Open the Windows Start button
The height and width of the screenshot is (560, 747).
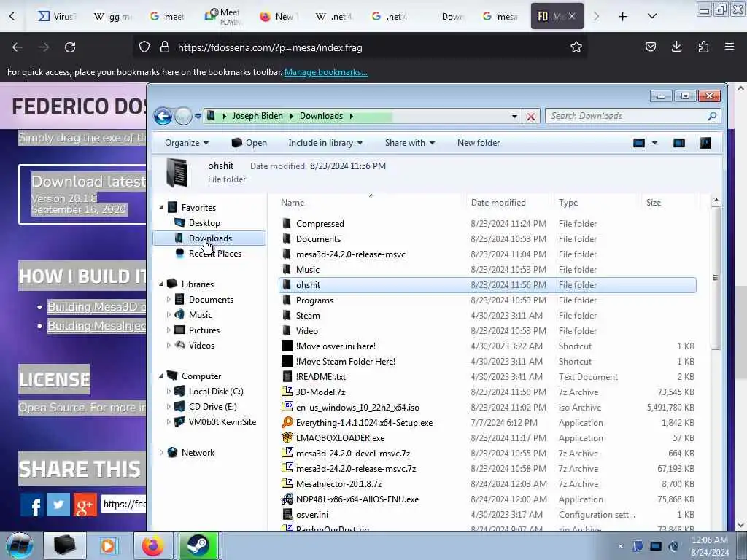[20, 545]
